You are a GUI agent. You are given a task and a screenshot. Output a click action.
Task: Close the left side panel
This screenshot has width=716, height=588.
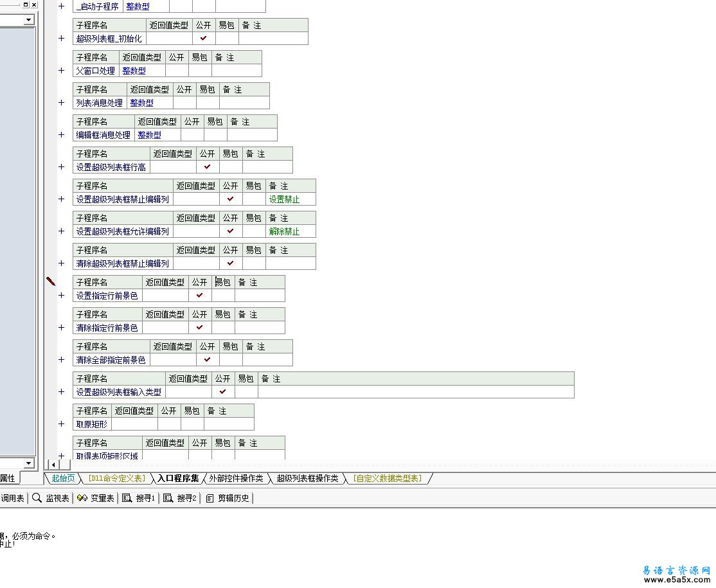(x=34, y=4)
